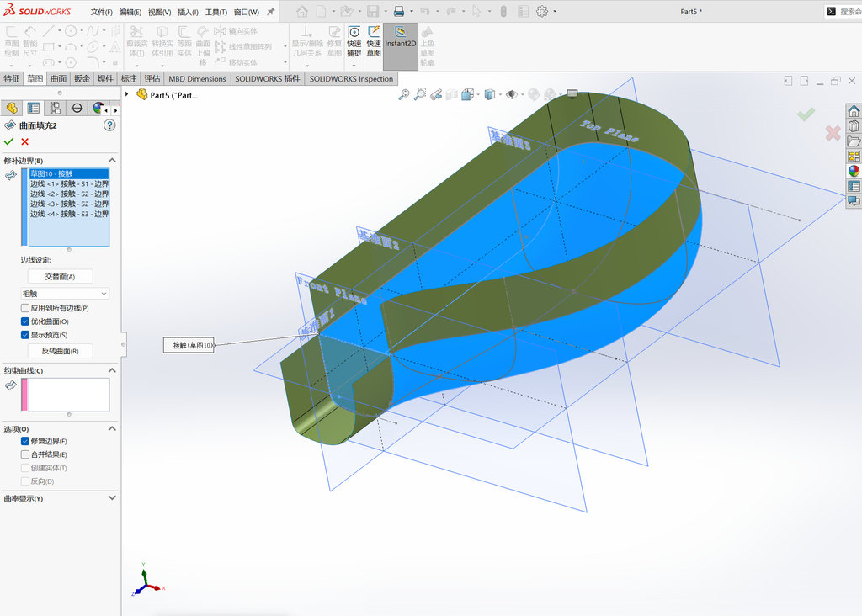Toggle Instant2D tool
The height and width of the screenshot is (616, 862).
(400, 46)
